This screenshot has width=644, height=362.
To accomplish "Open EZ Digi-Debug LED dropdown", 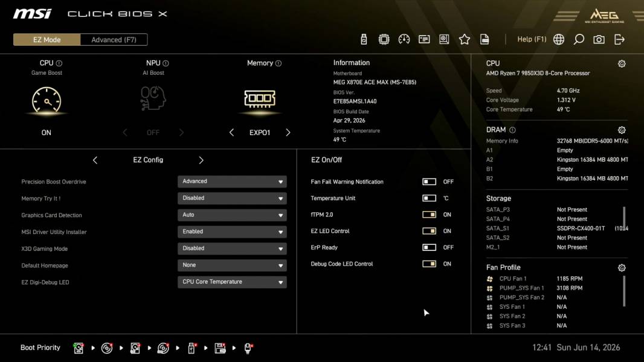I will (232, 282).
